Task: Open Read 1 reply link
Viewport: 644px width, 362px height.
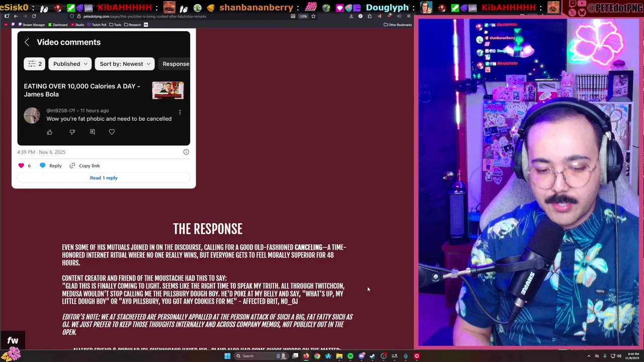Action: coord(104,177)
